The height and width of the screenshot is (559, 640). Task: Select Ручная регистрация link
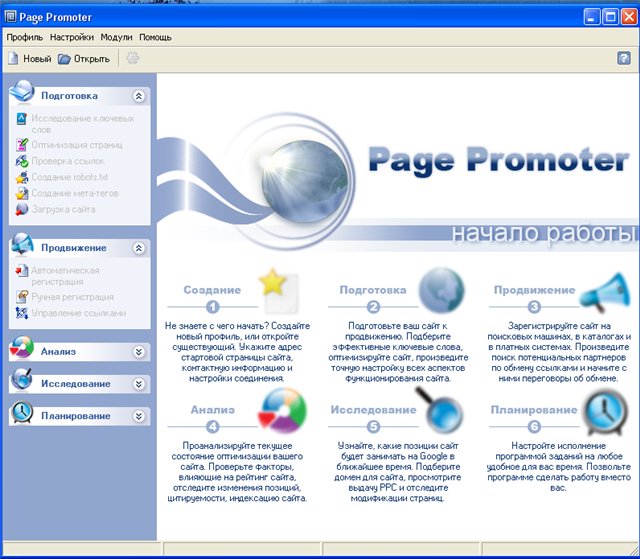pos(73,297)
